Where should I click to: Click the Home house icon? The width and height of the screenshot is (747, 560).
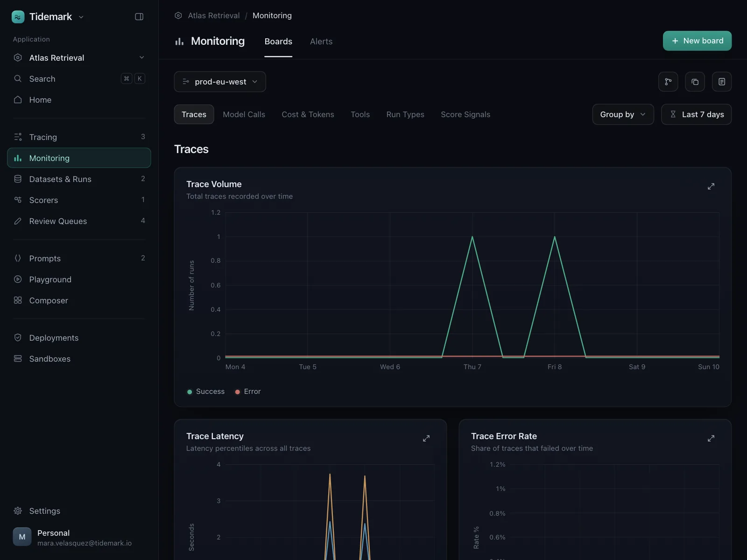click(x=18, y=100)
